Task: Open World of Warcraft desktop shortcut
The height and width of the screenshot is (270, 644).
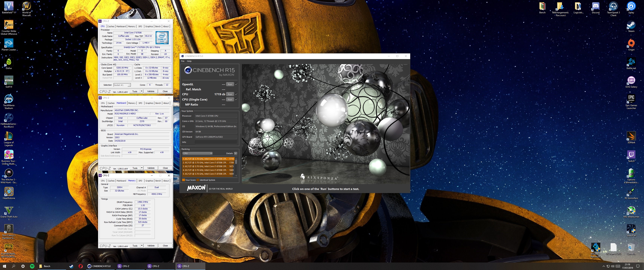Action: tap(27, 9)
